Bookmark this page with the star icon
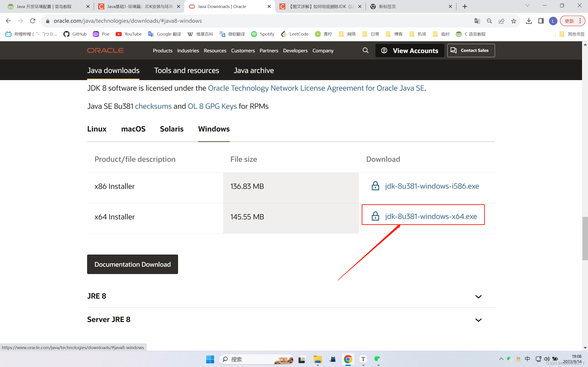 (x=513, y=21)
